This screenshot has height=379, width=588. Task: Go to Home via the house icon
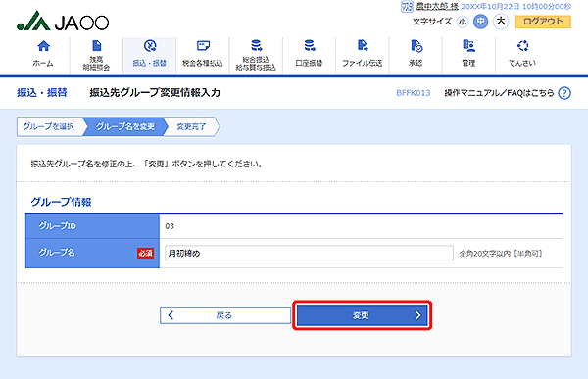point(43,46)
